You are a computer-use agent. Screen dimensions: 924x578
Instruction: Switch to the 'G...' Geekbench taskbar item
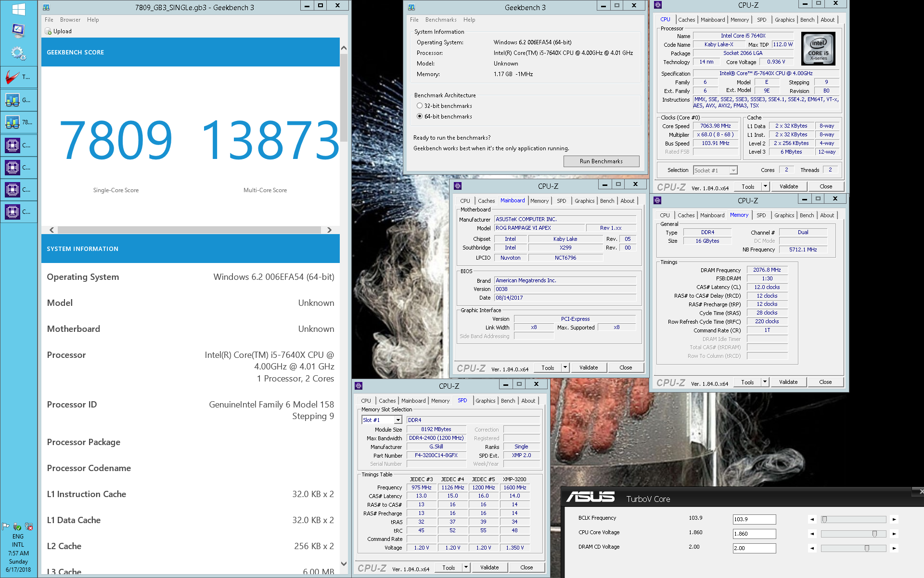point(19,100)
